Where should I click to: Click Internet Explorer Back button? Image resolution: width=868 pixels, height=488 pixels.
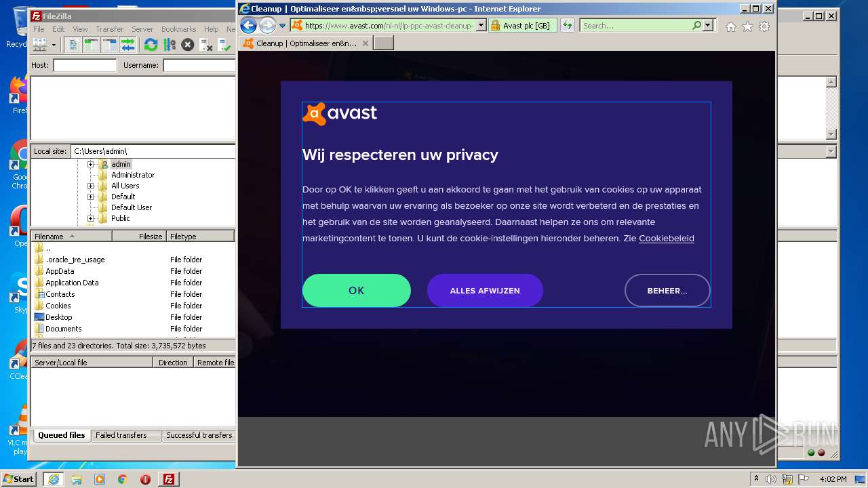tap(249, 26)
